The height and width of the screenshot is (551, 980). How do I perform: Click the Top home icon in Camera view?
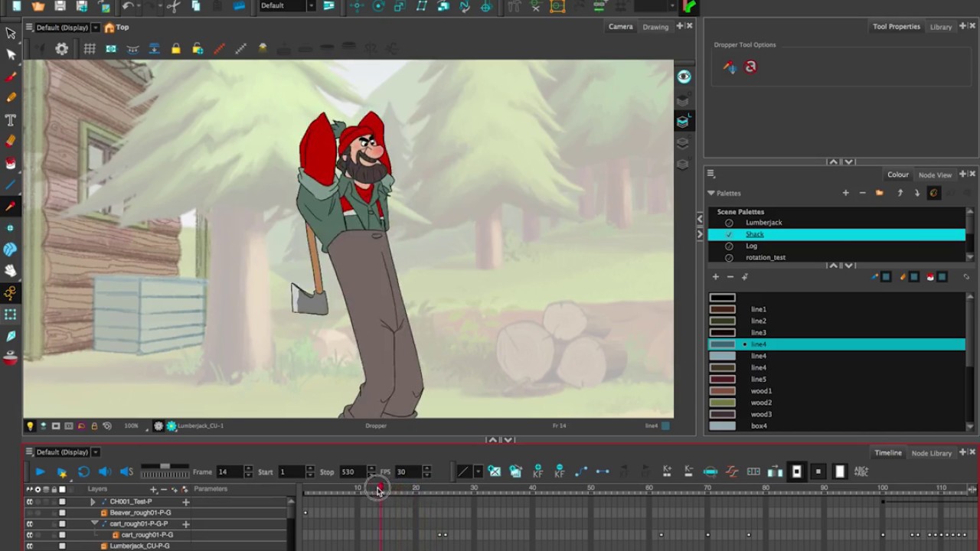coord(109,28)
